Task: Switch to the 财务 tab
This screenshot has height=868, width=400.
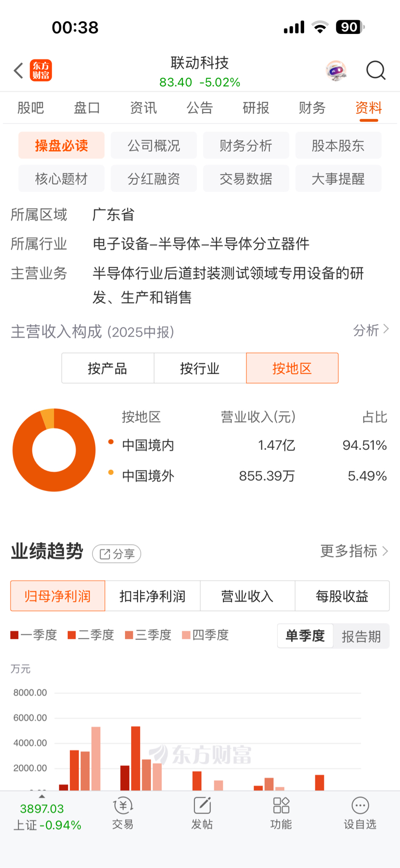Action: click(x=312, y=108)
